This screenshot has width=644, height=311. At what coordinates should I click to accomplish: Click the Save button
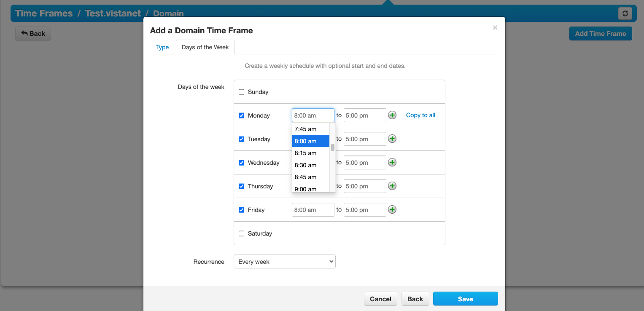[466, 299]
